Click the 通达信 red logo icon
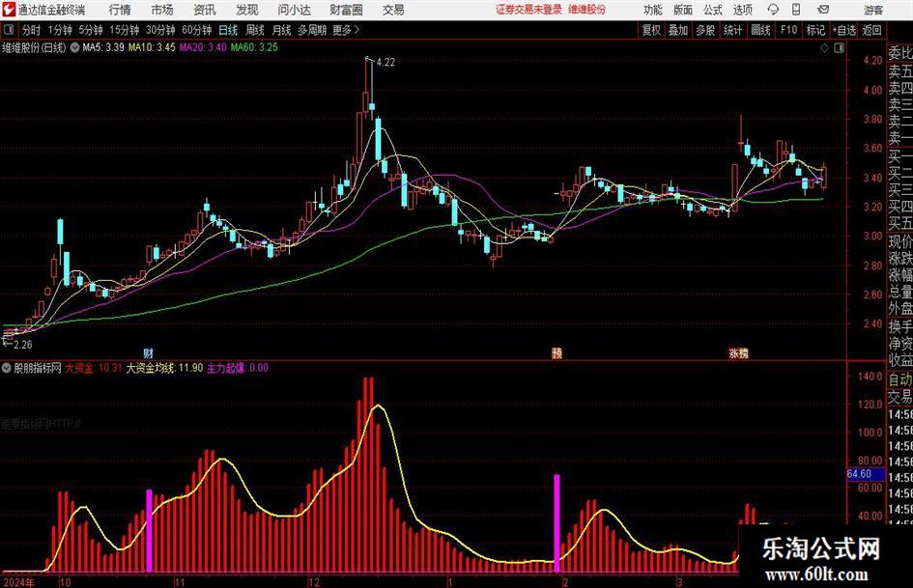Viewport: 913px width, 588px height. pos(9,10)
